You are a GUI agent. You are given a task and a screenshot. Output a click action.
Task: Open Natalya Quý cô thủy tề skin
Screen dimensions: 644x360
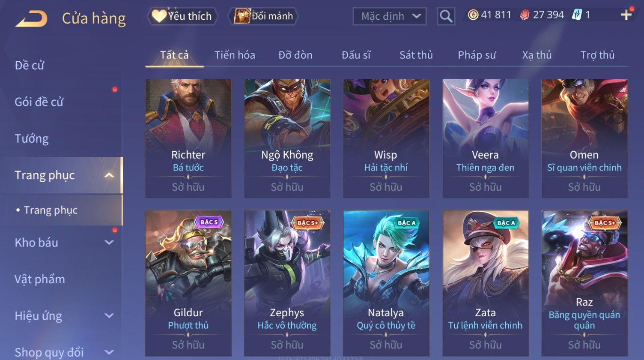tap(386, 283)
